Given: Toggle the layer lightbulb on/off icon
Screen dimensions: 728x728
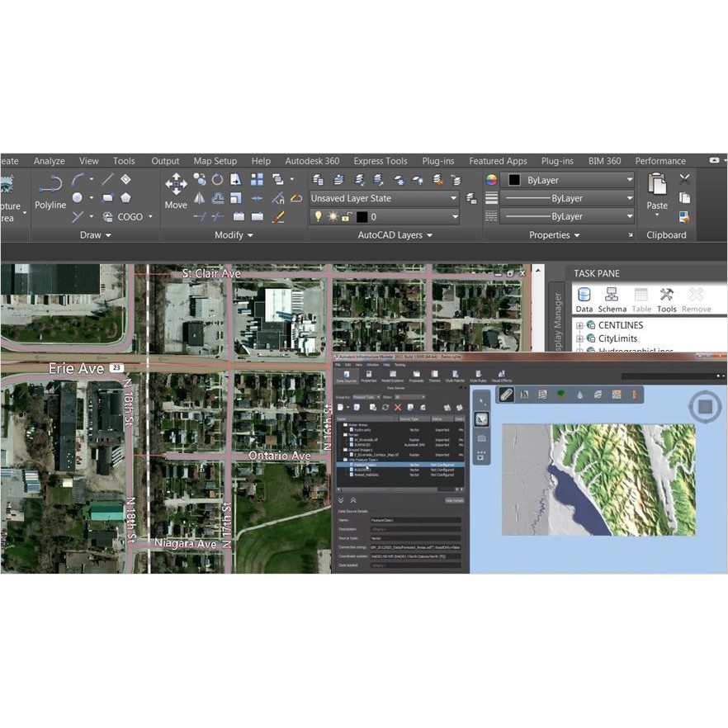Looking at the screenshot, I should pyautogui.click(x=318, y=217).
